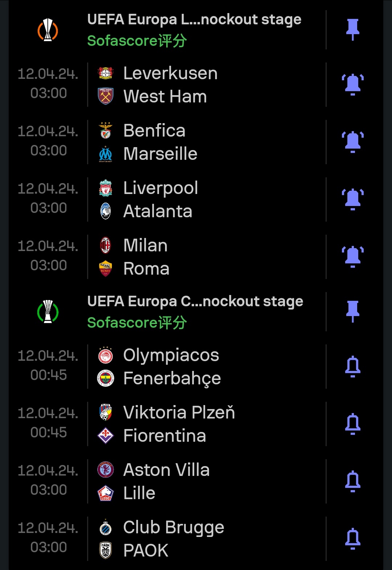The image size is (392, 570).
Task: Mute alerts for Milan vs Roma match
Action: click(352, 257)
